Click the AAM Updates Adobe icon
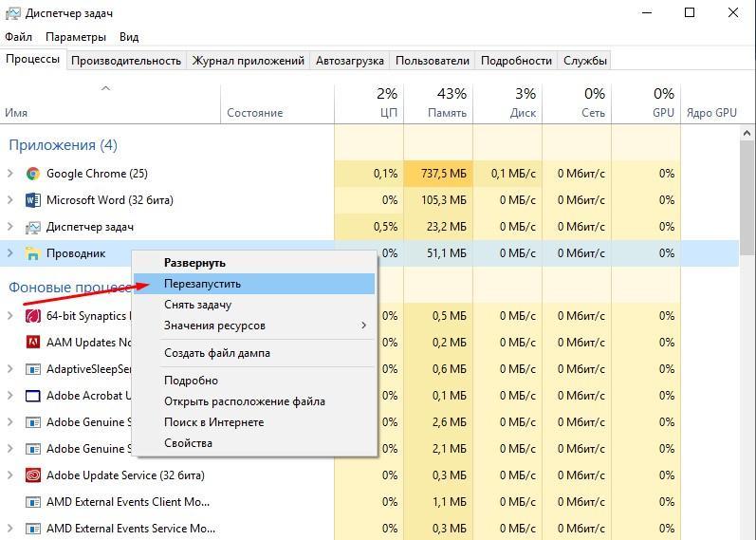This screenshot has width=756, height=540. coord(33,343)
